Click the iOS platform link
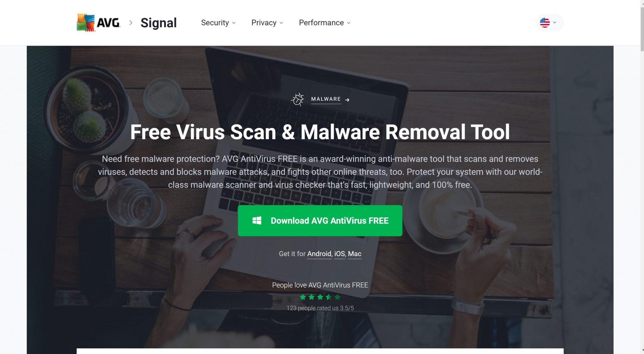Image resolution: width=644 pixels, height=354 pixels. tap(340, 254)
